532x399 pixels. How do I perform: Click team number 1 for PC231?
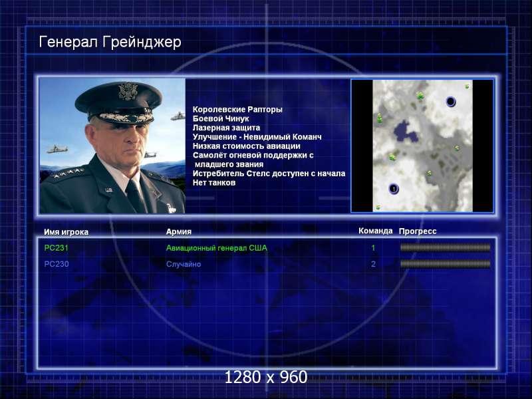point(373,248)
